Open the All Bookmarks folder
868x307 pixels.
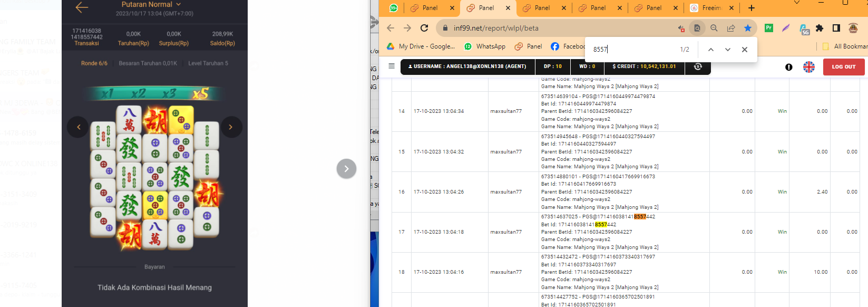(x=845, y=46)
